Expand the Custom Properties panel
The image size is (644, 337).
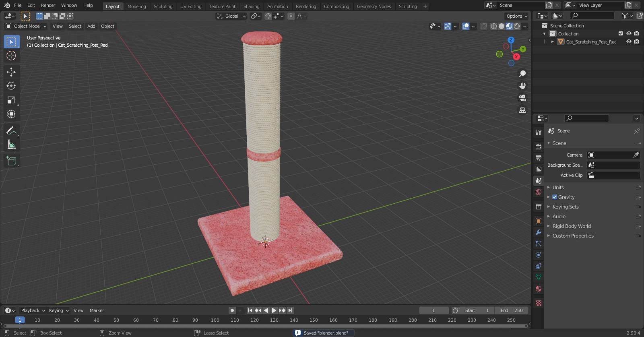tap(573, 236)
